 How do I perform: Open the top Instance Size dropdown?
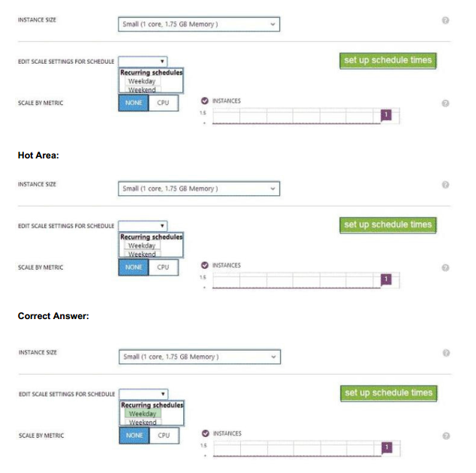point(199,24)
